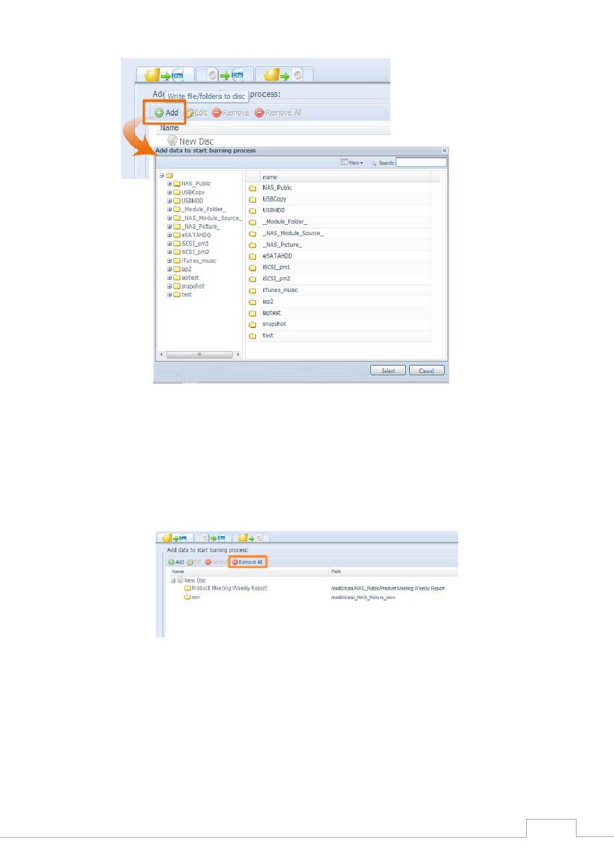Click Edit in the upper screenshot toolbar
This screenshot has height=868, width=614.
(196, 112)
